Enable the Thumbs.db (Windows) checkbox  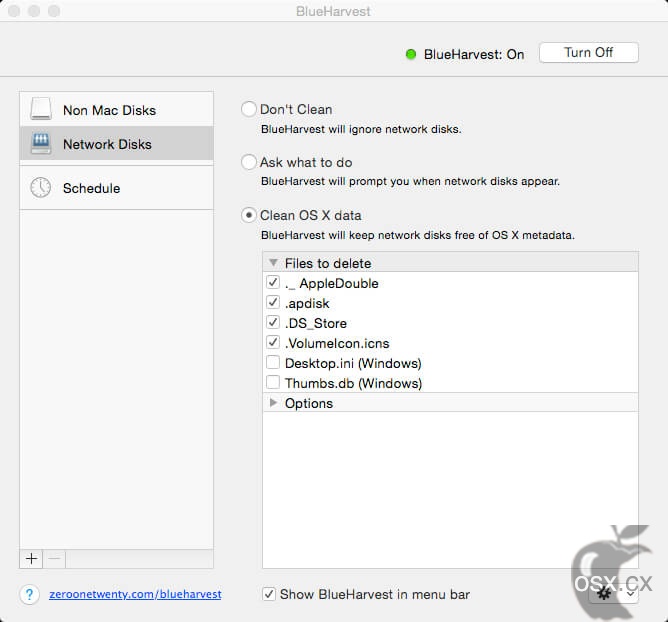coord(273,382)
